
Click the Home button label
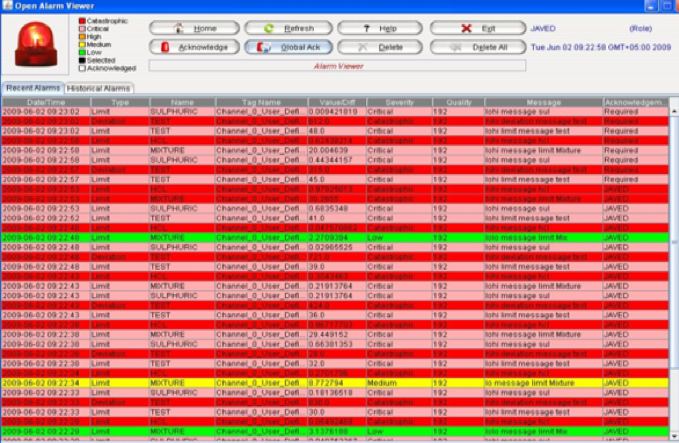[x=205, y=29]
